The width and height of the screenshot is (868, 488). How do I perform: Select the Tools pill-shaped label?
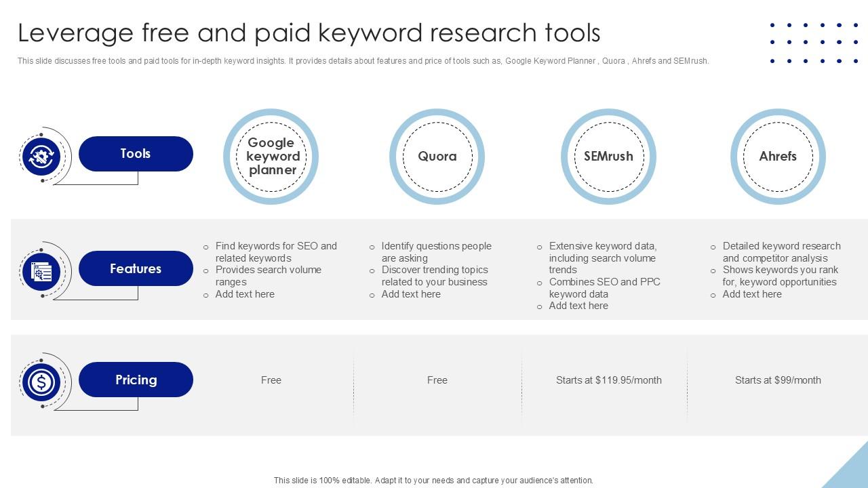136,153
